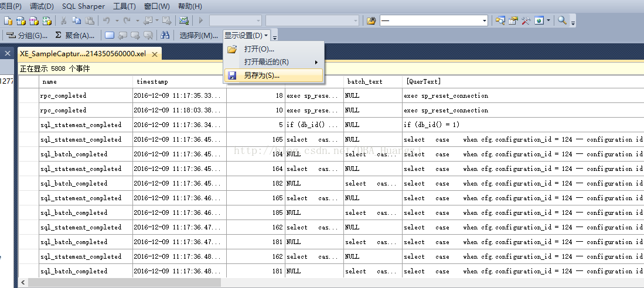
Task: Choose 打开(O)... from the dropdown menu
Action: point(274,49)
